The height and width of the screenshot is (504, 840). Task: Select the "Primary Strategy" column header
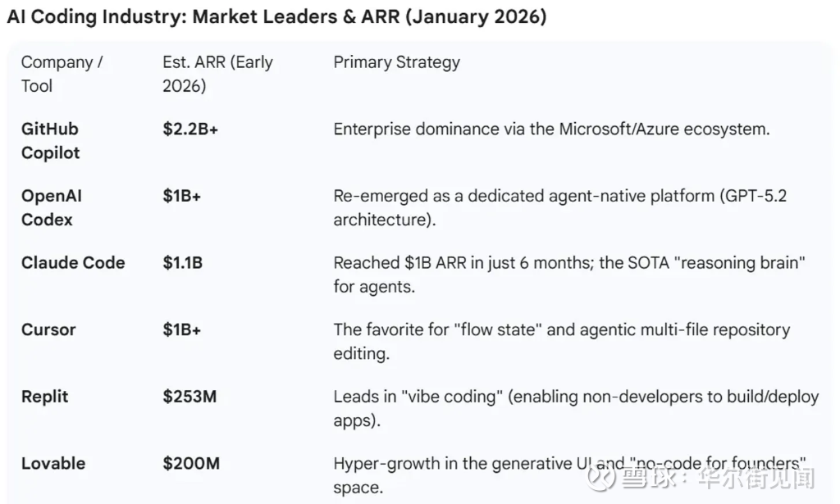[x=396, y=62]
